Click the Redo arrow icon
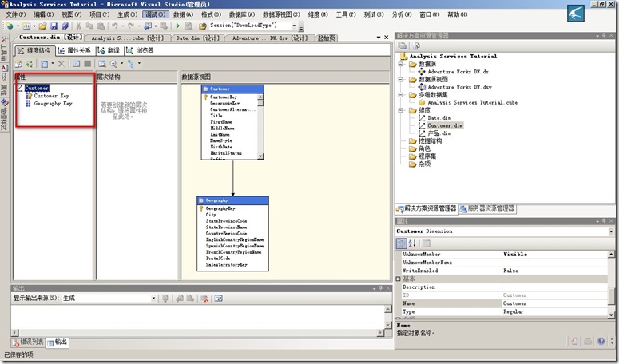Viewport: 619px width, 364px height. pos(132,26)
